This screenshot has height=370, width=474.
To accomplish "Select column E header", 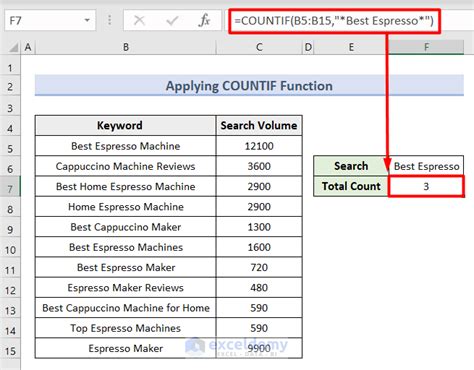I will [x=351, y=47].
